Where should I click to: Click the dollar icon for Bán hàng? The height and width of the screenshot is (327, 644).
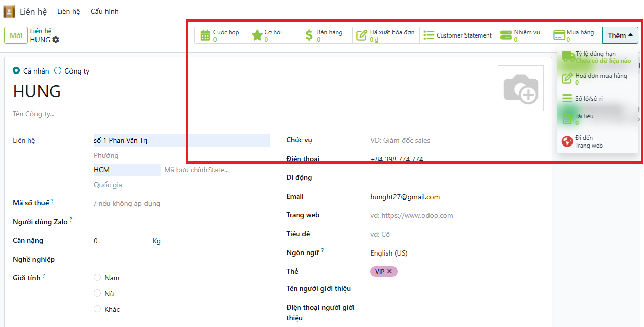[x=309, y=35]
